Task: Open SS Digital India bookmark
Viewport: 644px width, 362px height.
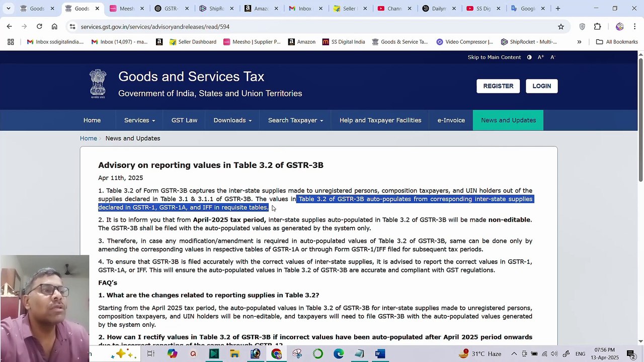Action: (344, 42)
